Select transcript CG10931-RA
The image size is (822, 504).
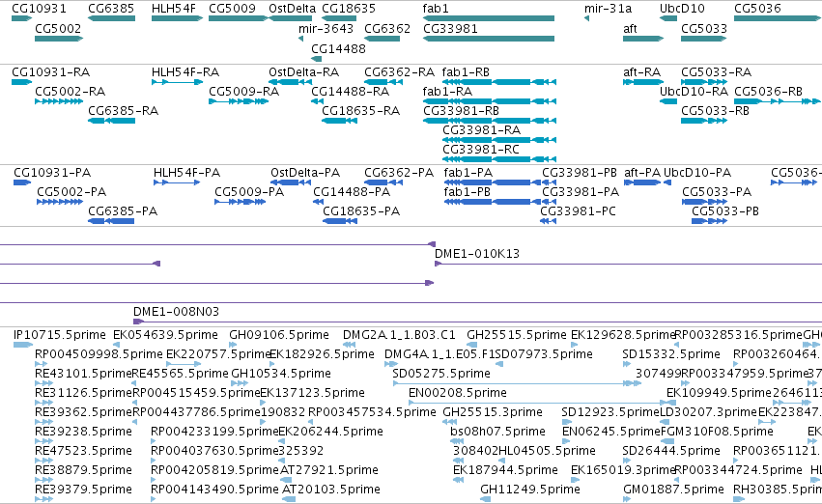pos(50,71)
